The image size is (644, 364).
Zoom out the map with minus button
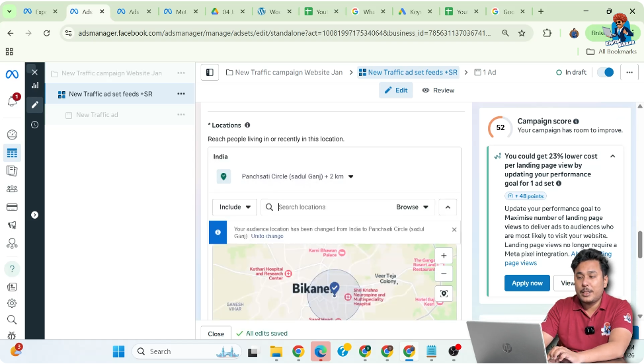tap(444, 273)
